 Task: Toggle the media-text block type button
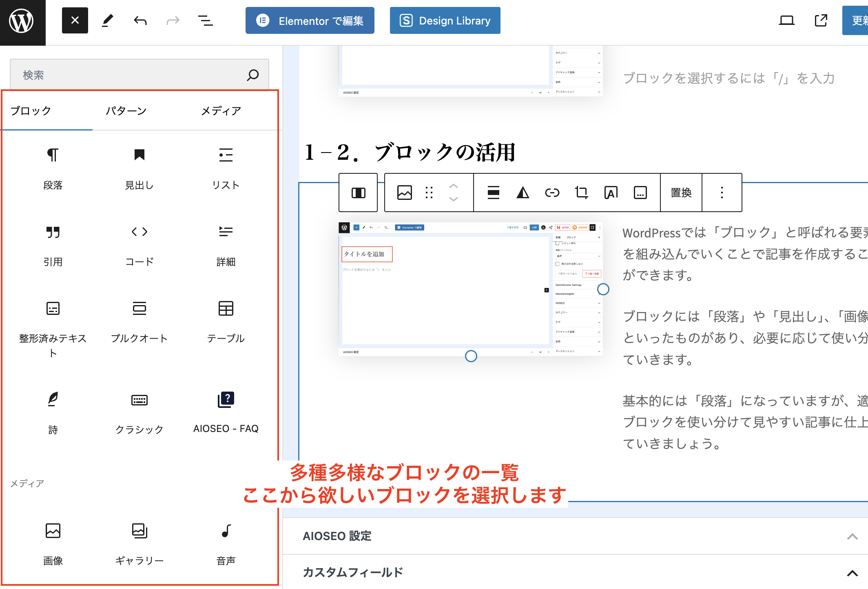coord(358,193)
